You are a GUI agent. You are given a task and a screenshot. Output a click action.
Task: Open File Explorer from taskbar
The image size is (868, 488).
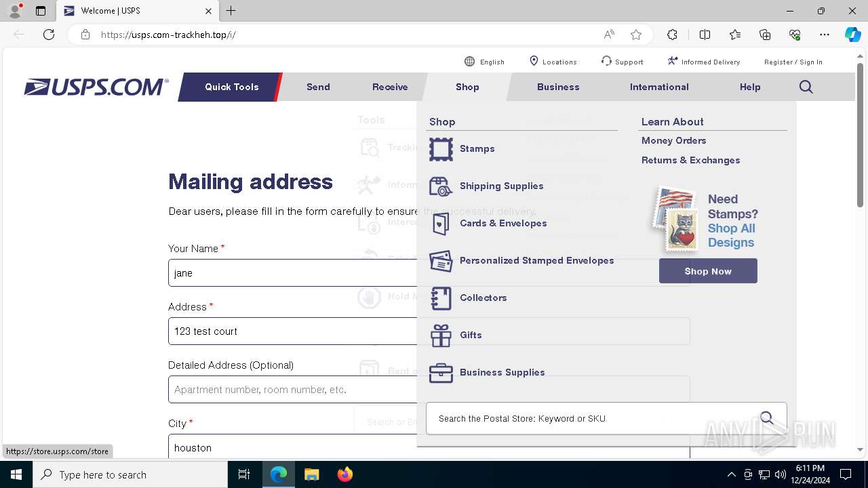point(311,474)
